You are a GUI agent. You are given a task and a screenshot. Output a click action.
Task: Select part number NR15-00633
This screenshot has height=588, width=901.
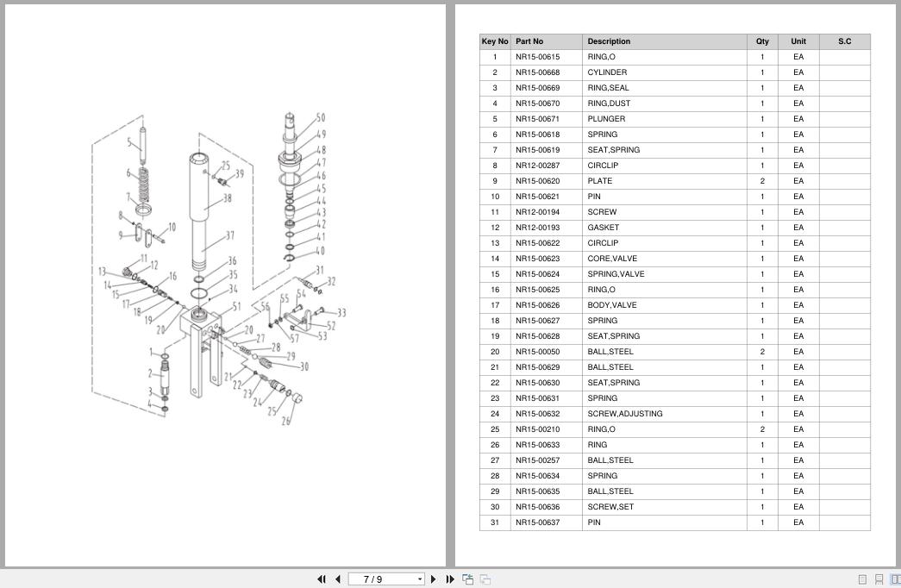tap(537, 445)
